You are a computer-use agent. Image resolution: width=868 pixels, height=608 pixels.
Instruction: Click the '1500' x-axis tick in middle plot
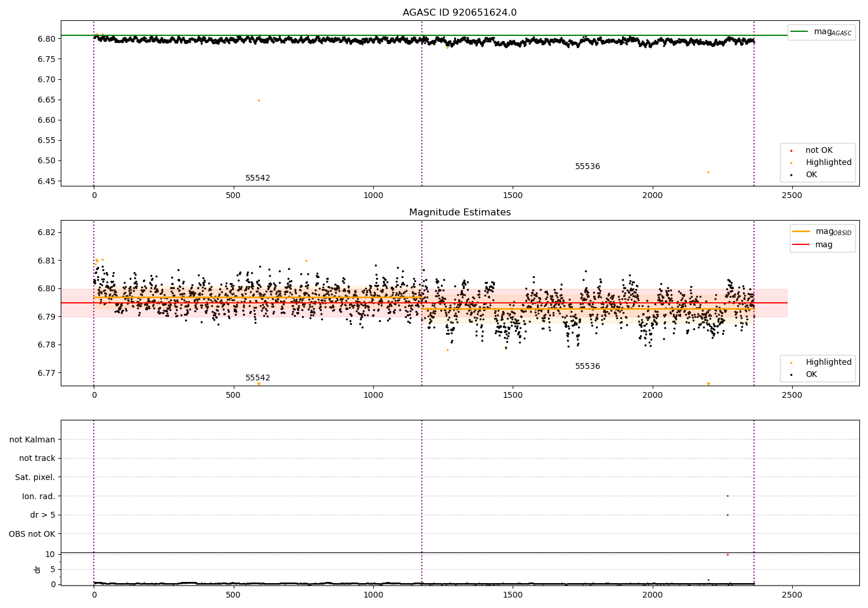pyautogui.click(x=513, y=395)
